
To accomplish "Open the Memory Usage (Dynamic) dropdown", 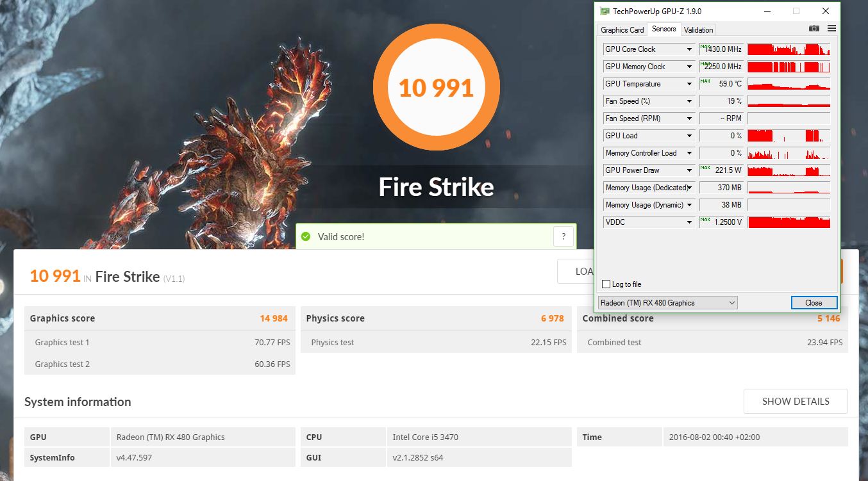I will 690,205.
